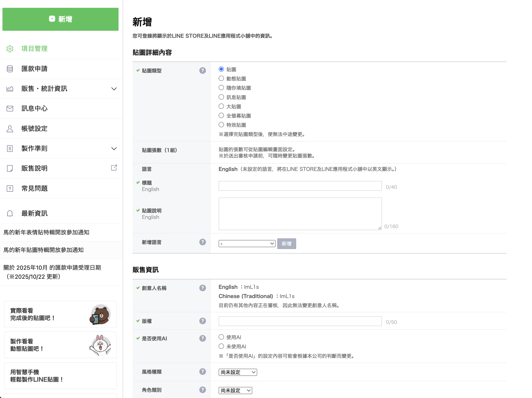Open the help icon next to 貼圖類型

pyautogui.click(x=202, y=71)
